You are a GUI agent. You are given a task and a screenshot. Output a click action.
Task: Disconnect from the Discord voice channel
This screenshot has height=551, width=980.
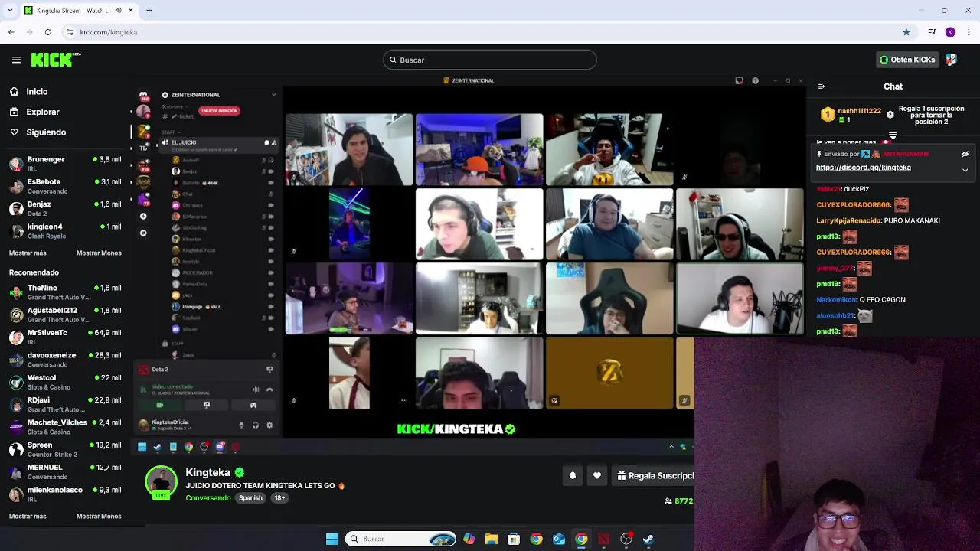(x=269, y=390)
